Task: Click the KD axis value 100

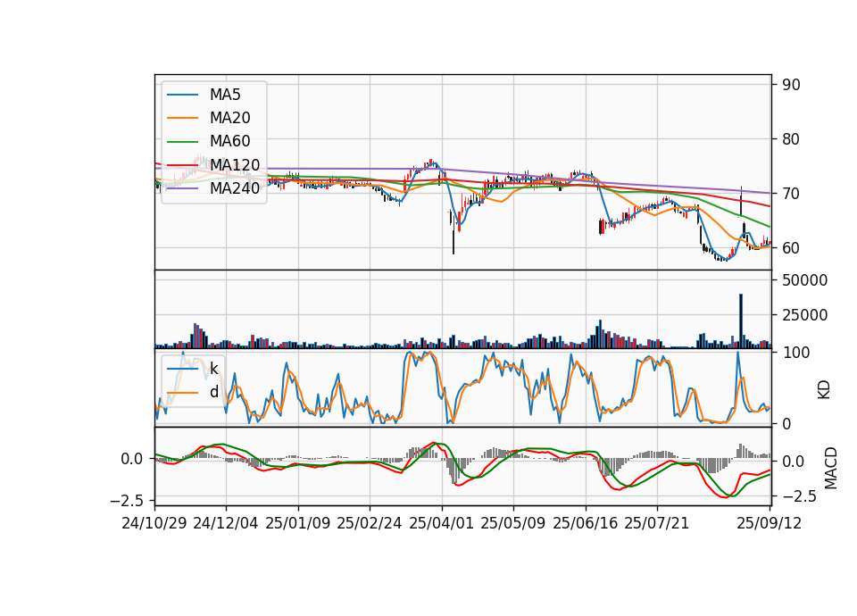Action: [795, 353]
